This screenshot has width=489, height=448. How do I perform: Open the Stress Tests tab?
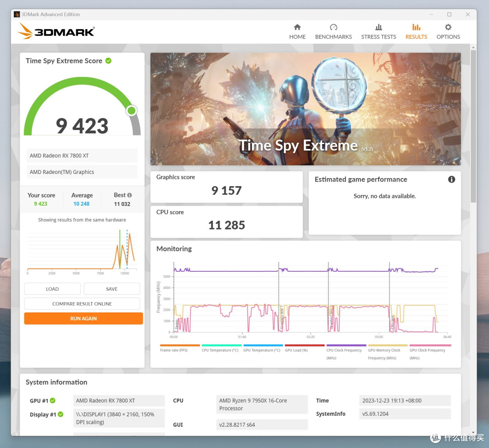click(379, 32)
